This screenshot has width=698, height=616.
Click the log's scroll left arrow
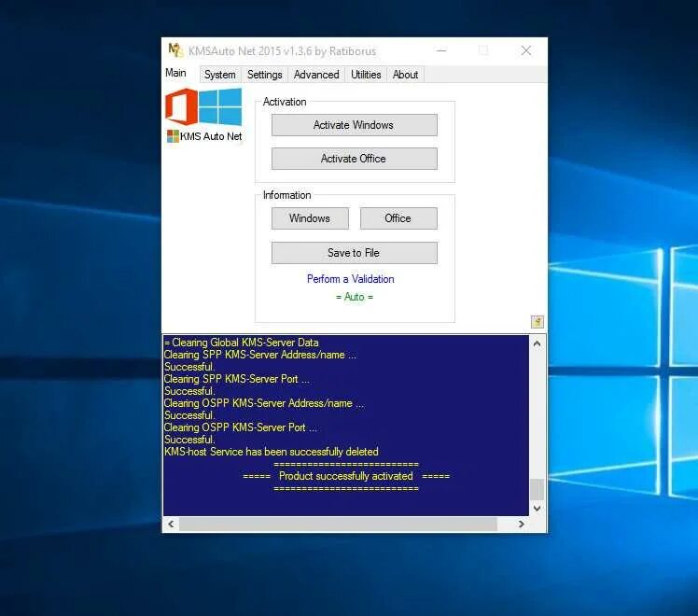tap(171, 525)
